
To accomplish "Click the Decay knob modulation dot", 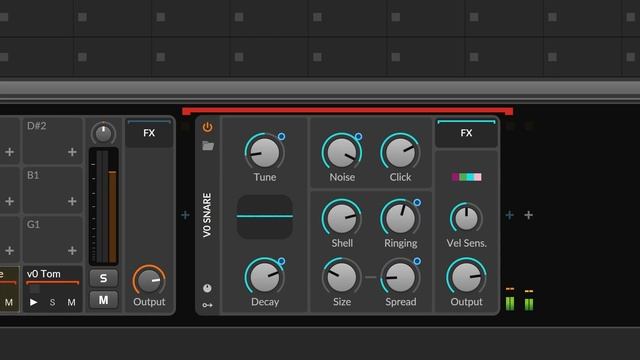I will [x=281, y=261].
